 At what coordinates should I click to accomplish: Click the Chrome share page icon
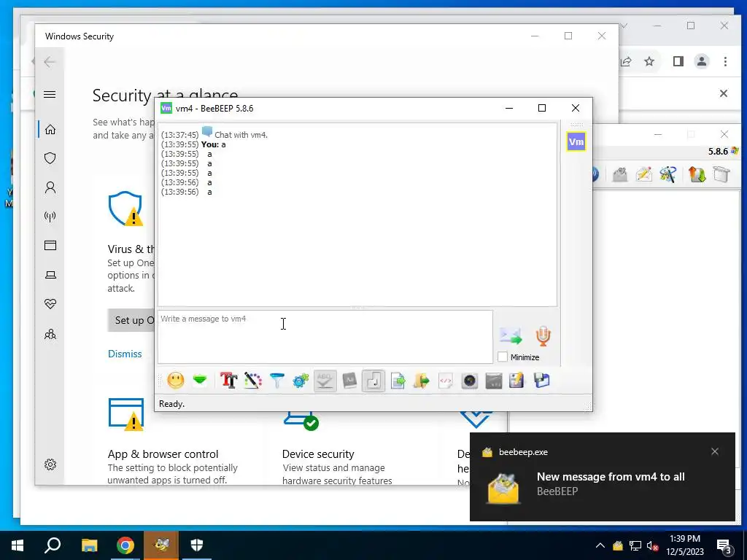(626, 61)
